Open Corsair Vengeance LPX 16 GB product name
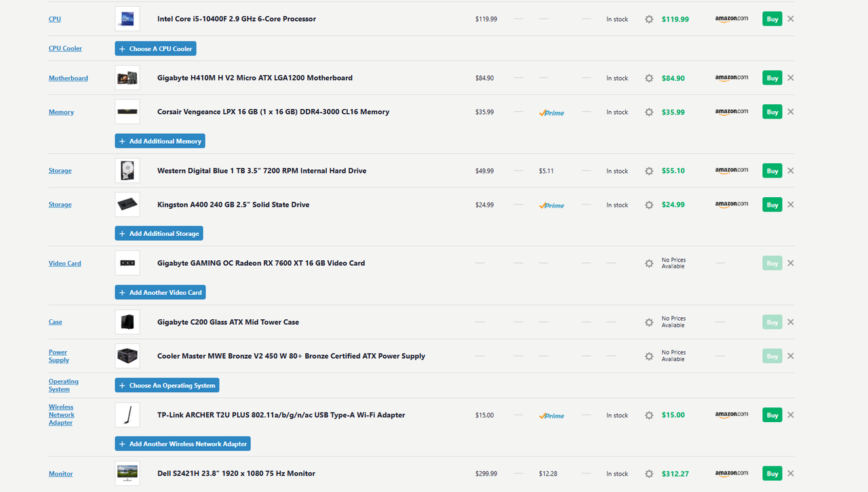The image size is (868, 492). (x=273, y=112)
